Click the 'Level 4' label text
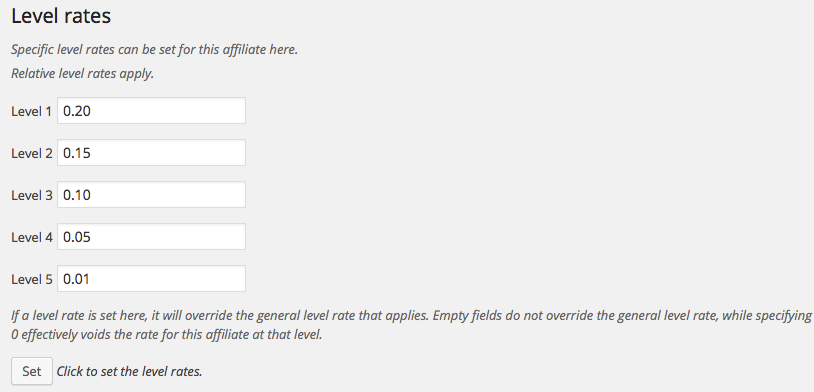The image size is (814, 392). tap(32, 237)
